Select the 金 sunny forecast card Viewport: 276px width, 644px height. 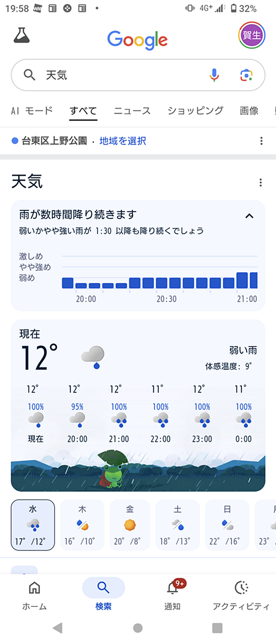[x=130, y=525]
